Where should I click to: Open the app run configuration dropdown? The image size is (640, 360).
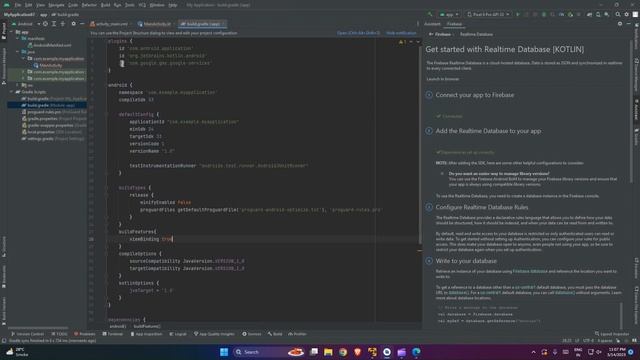pyautogui.click(x=449, y=14)
